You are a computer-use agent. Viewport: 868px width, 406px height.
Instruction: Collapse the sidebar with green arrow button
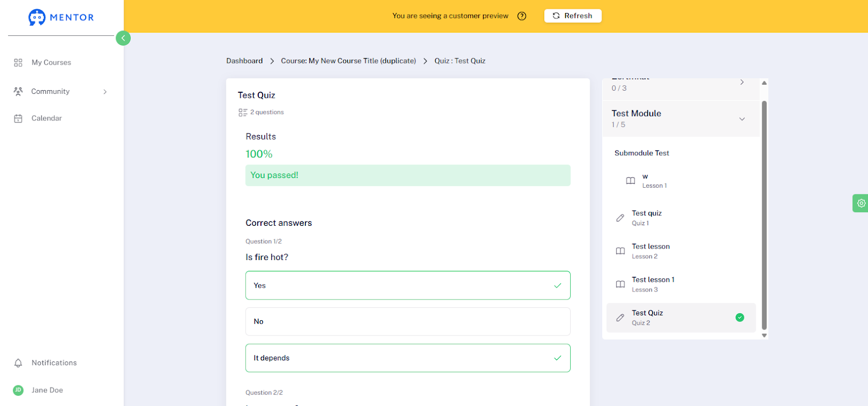(123, 38)
